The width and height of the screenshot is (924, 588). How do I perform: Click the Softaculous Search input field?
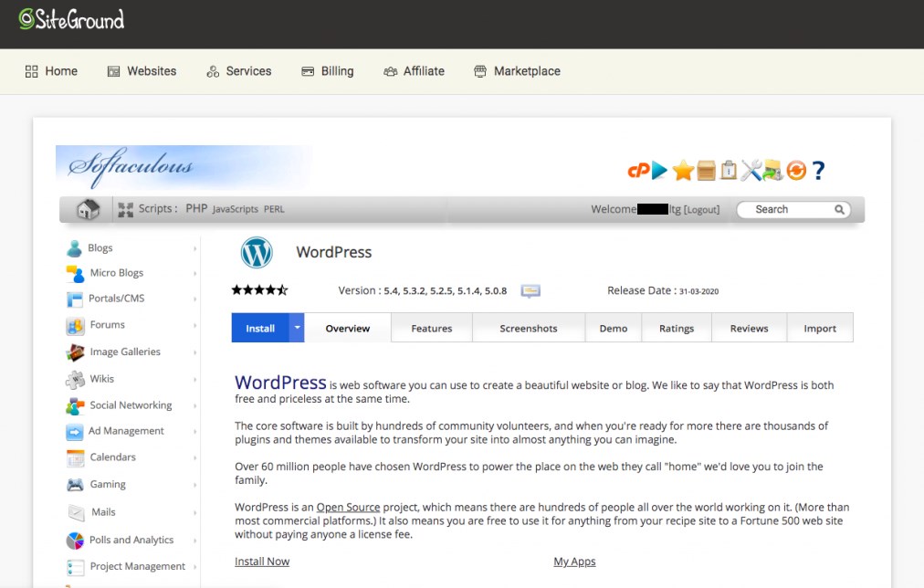793,209
